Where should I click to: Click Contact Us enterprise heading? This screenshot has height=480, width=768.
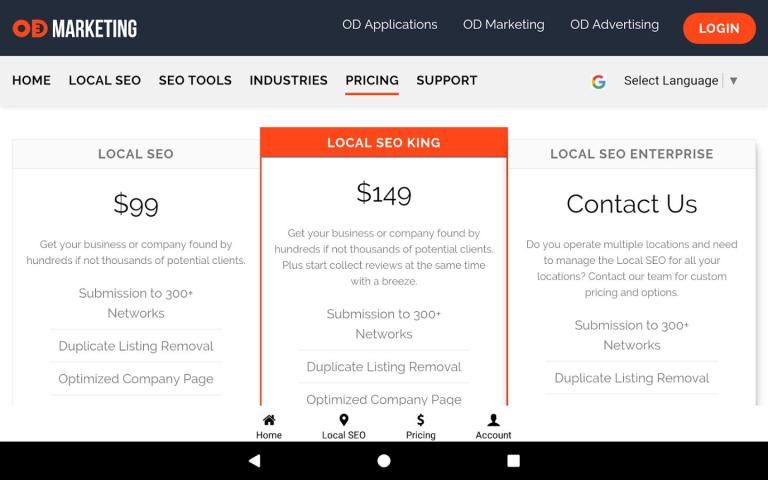coord(632,204)
